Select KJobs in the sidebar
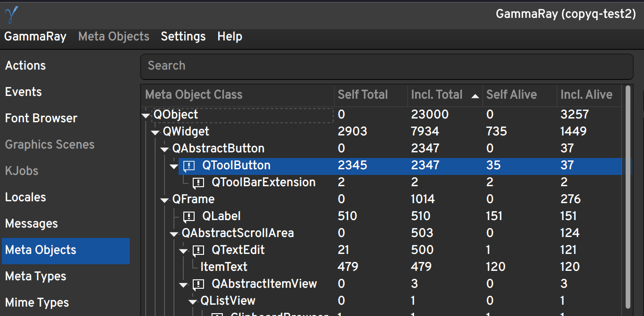Image resolution: width=644 pixels, height=316 pixels. point(66,171)
